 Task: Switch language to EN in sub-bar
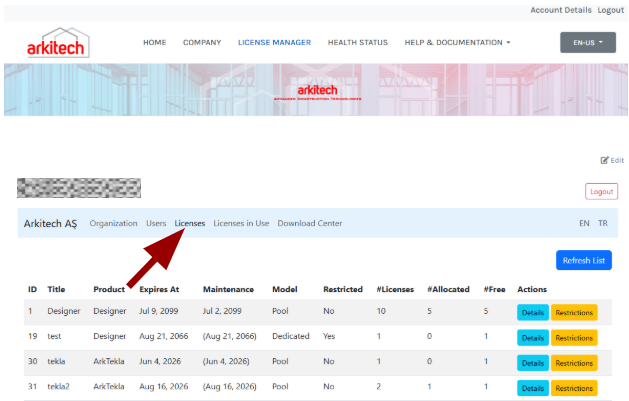point(584,223)
